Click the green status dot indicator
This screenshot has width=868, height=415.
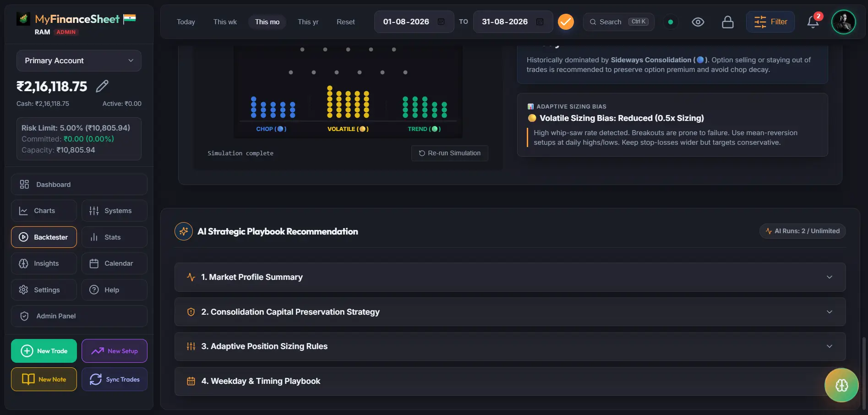tap(671, 22)
